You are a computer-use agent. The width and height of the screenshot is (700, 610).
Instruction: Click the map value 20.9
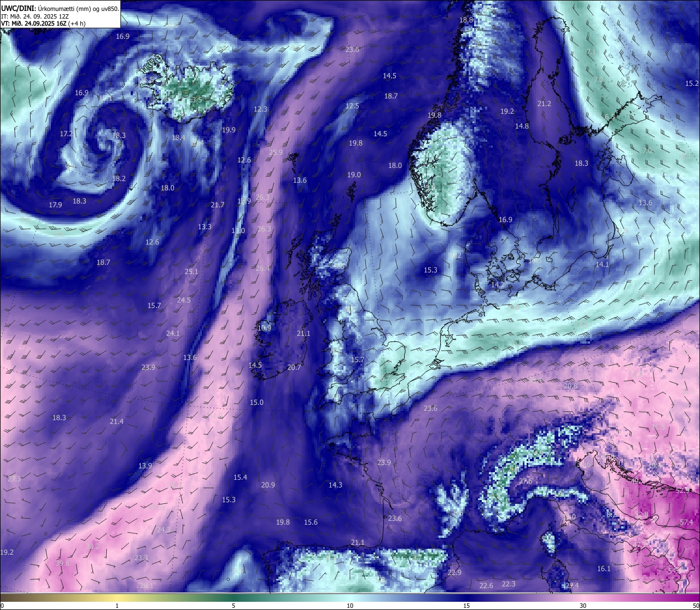click(268, 485)
